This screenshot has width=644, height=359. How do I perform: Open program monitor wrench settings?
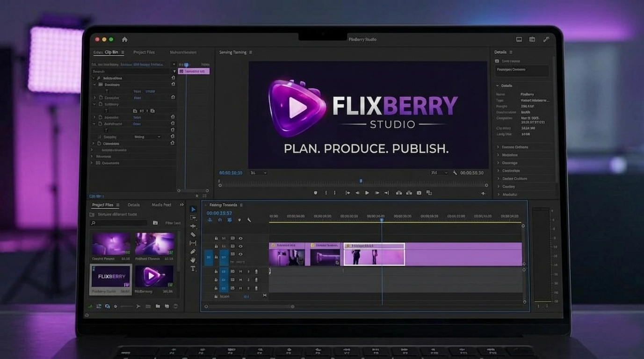point(455,173)
